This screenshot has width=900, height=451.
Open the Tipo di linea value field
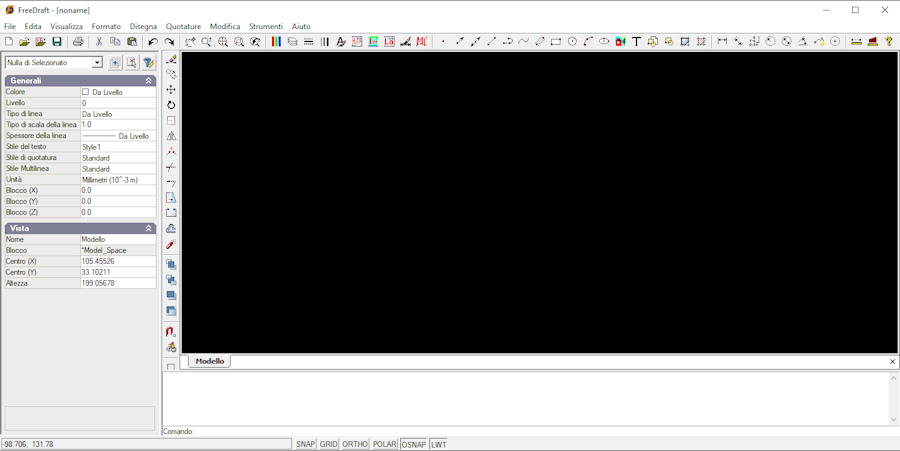(118, 114)
